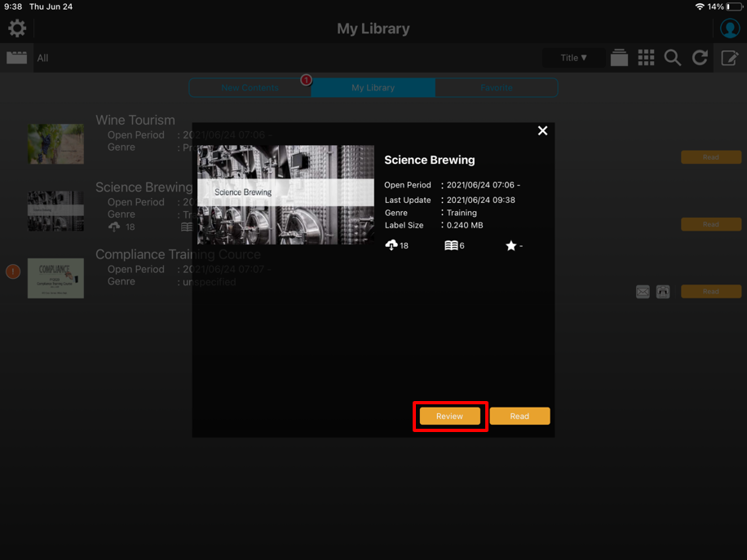Screen dimensions: 747x560
Task: Open the user profile icon
Action: coord(729,29)
